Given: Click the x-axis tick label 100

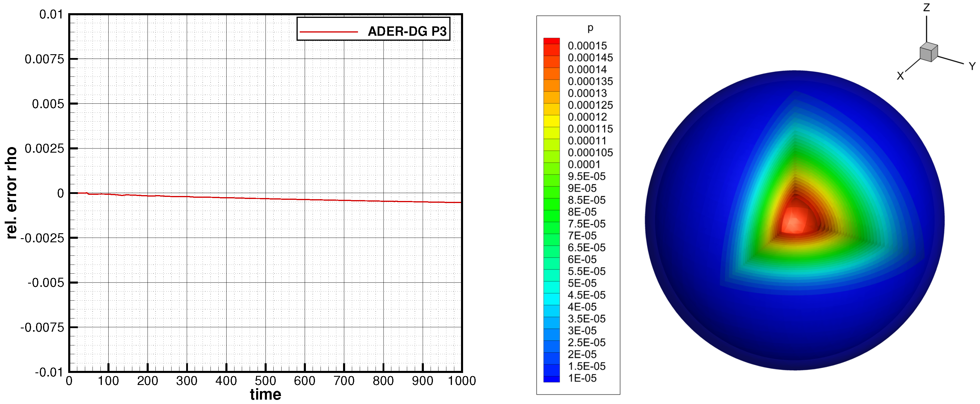Looking at the screenshot, I should 108,381.
